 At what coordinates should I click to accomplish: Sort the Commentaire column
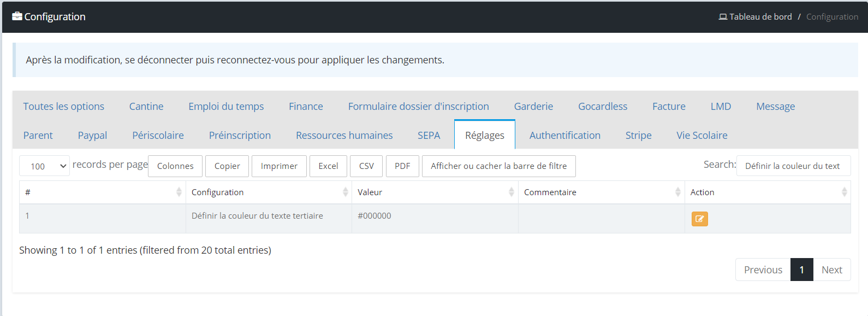tap(677, 192)
